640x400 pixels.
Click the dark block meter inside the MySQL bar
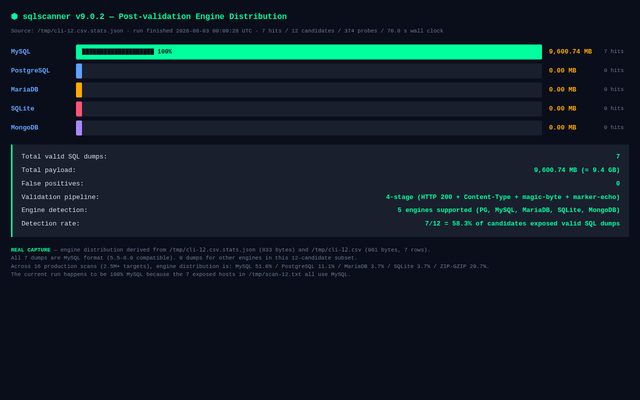118,52
